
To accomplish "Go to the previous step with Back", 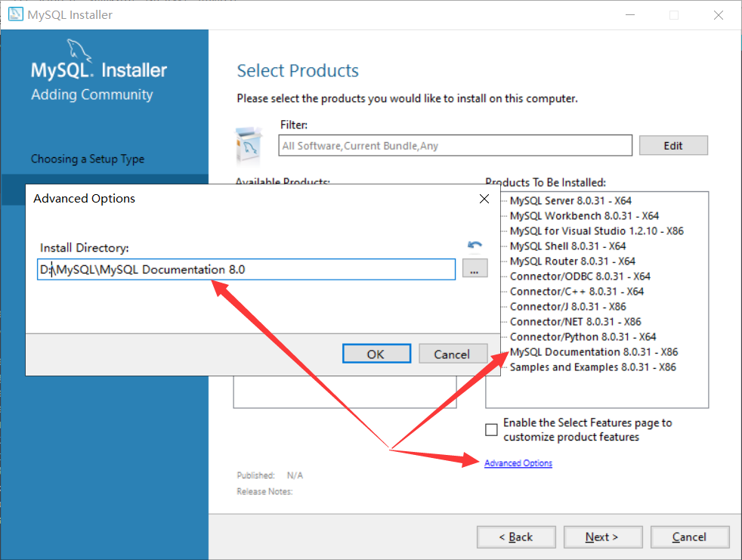I will pyautogui.click(x=516, y=537).
